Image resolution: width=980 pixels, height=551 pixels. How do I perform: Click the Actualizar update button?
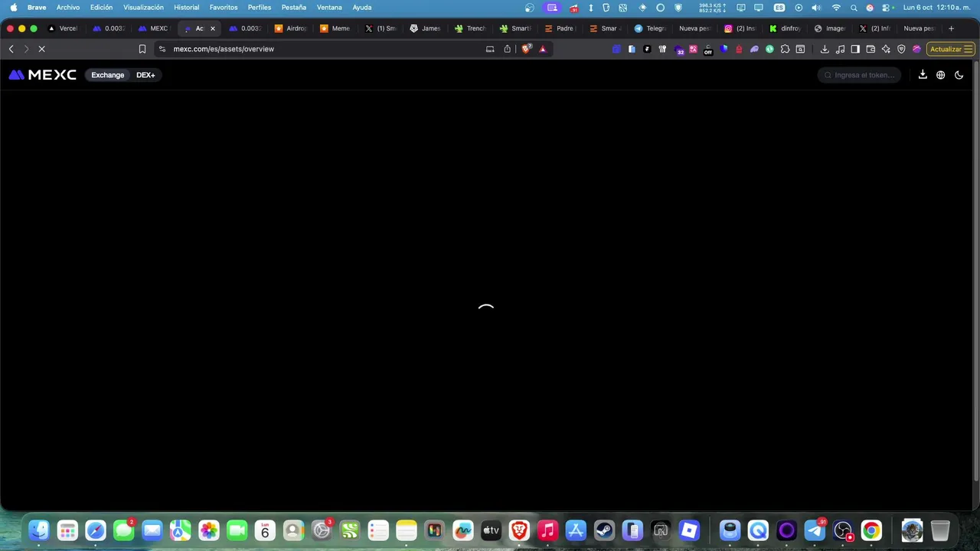click(x=950, y=49)
